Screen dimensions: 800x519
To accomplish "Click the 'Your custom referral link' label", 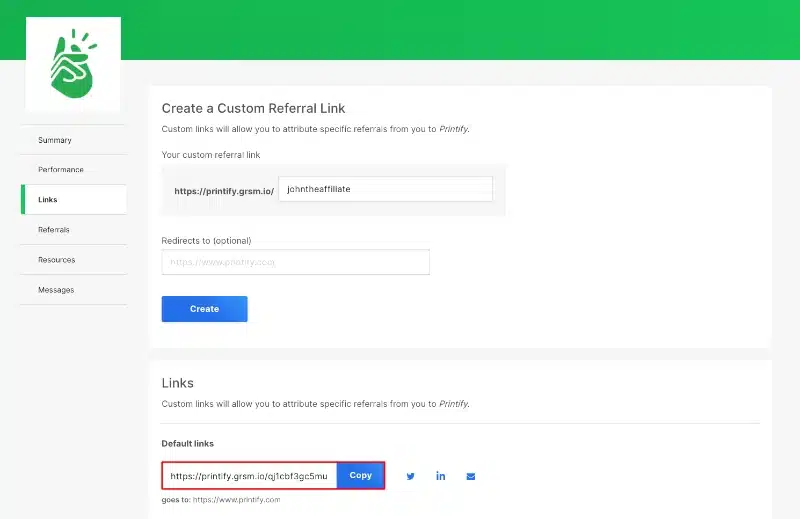I will pos(211,155).
